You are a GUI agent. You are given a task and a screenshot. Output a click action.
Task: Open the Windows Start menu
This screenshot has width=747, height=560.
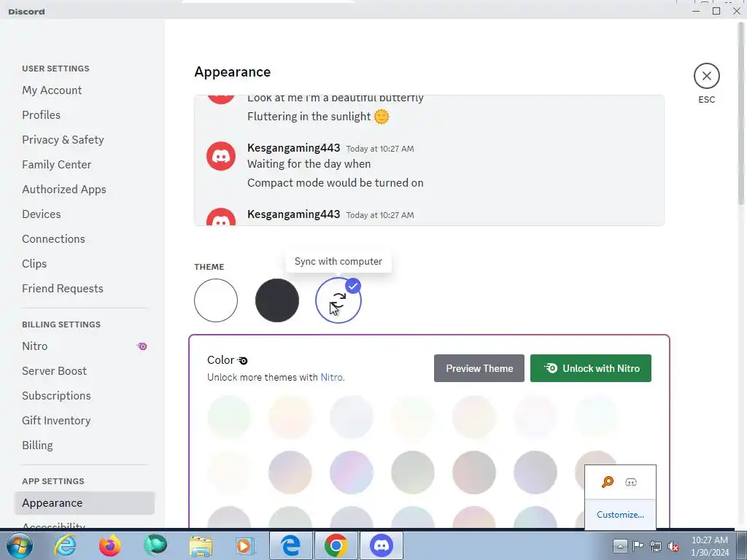point(18,545)
